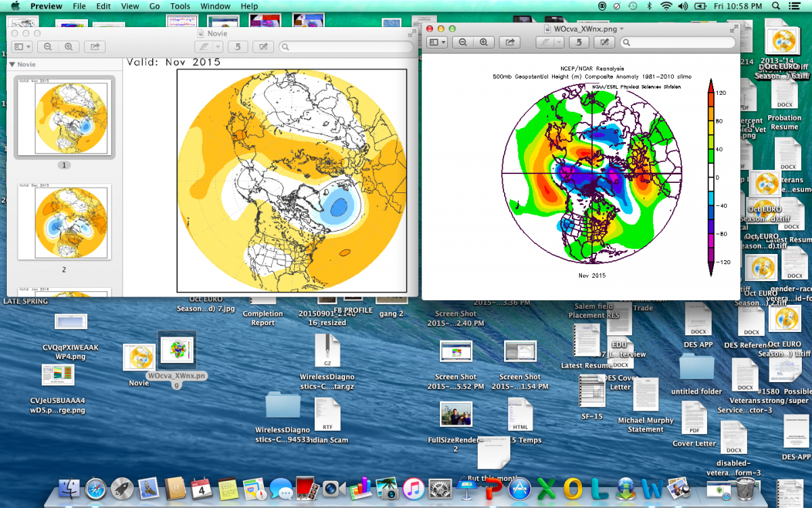Open the markup toolbar for WOcva_XWnx.png
Screen dimensions: 812x508
605,42
